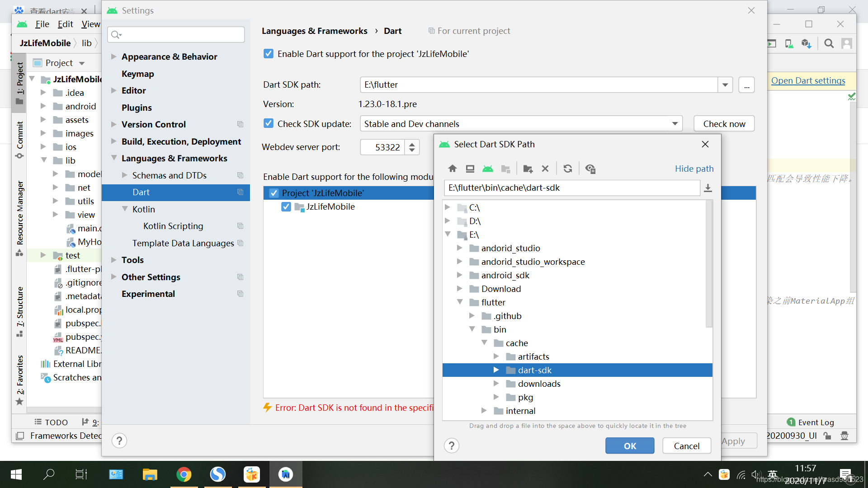Screen dimensions: 868x488
Task: Open taskbar search magnifier
Action: [49, 474]
